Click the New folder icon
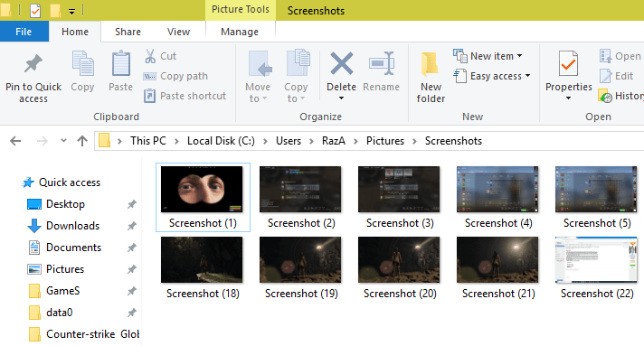The height and width of the screenshot is (346, 644). click(x=430, y=64)
